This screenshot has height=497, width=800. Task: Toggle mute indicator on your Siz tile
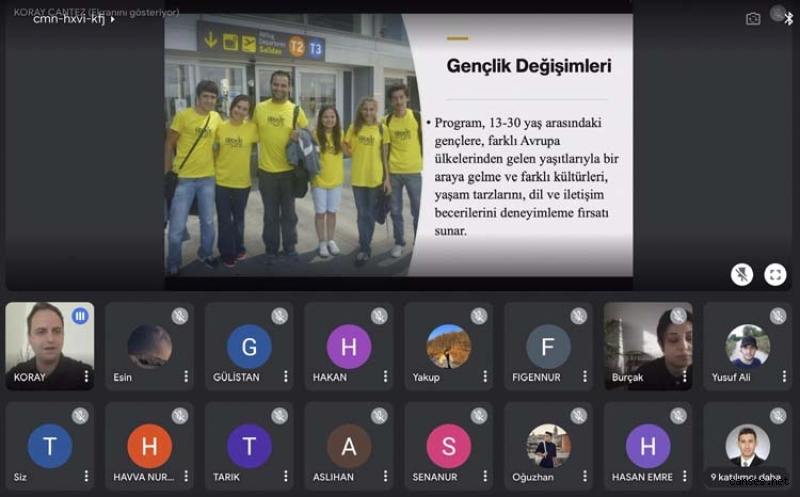coord(80,416)
